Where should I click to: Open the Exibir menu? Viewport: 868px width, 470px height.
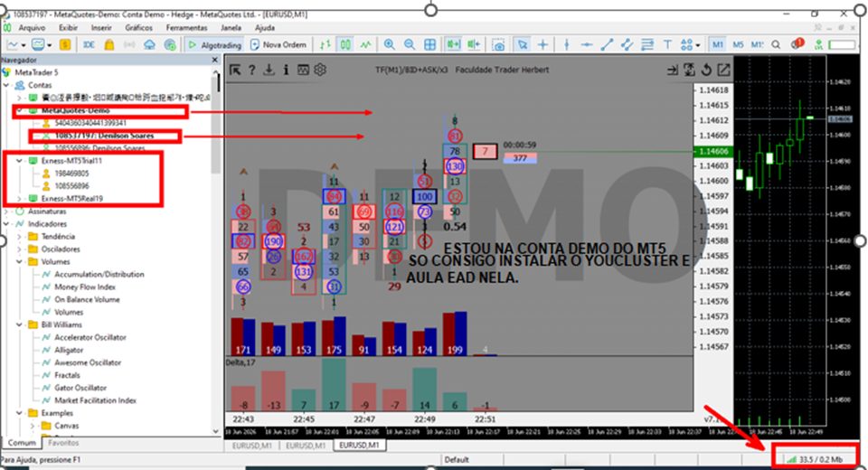(68, 27)
